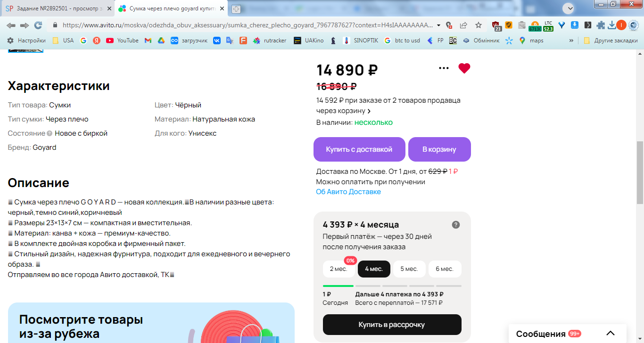Click the browser forward arrow
Screen dimensions: 644x343
pyautogui.click(x=25, y=25)
